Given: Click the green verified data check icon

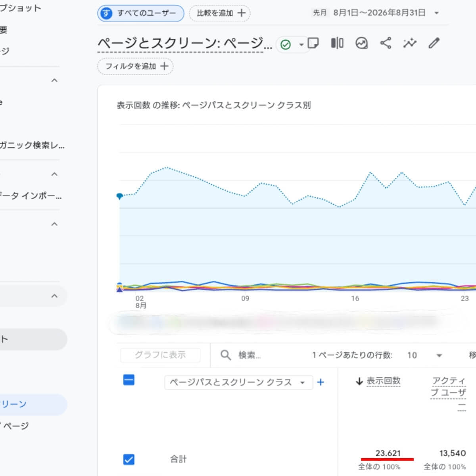Looking at the screenshot, I should (286, 44).
